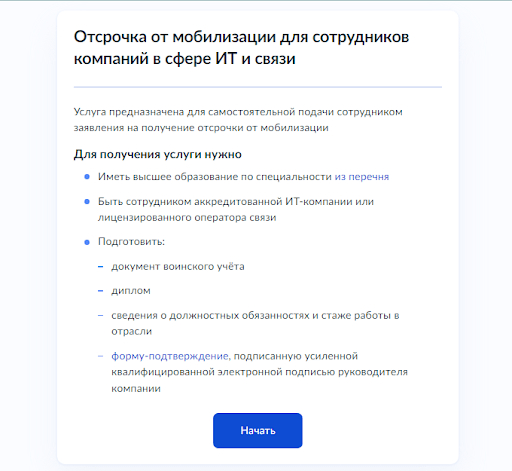Click the blue Начать button

tap(258, 430)
